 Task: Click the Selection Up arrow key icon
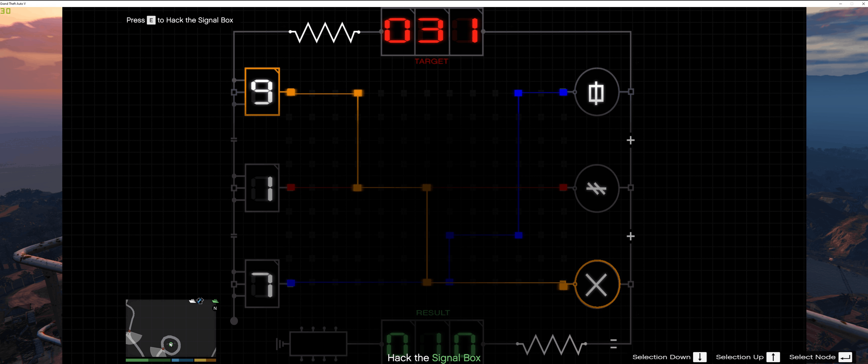click(773, 357)
